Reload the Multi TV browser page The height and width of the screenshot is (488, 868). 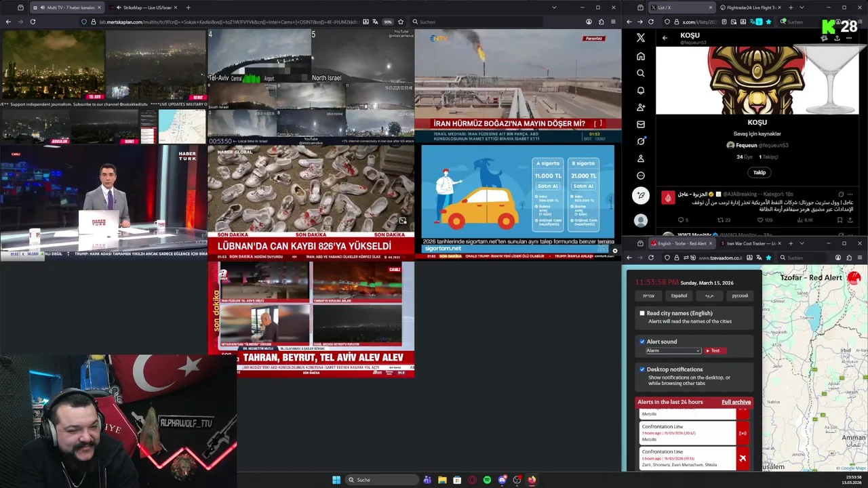coord(33,22)
